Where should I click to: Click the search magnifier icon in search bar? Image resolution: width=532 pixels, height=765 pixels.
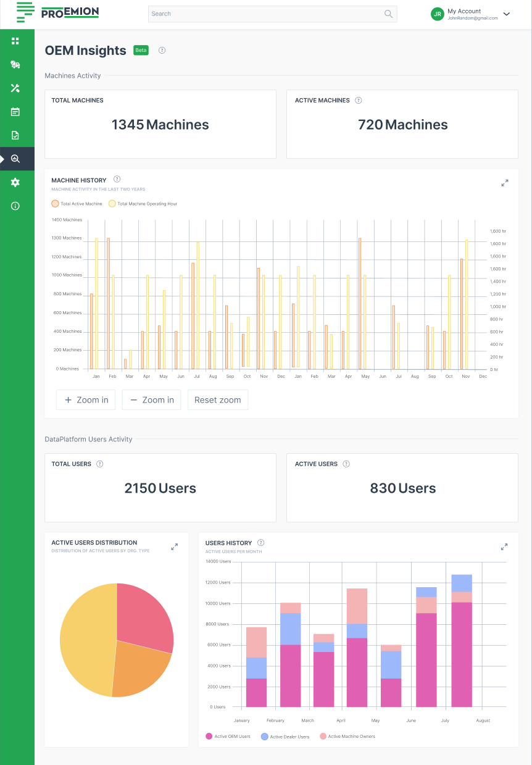click(388, 14)
